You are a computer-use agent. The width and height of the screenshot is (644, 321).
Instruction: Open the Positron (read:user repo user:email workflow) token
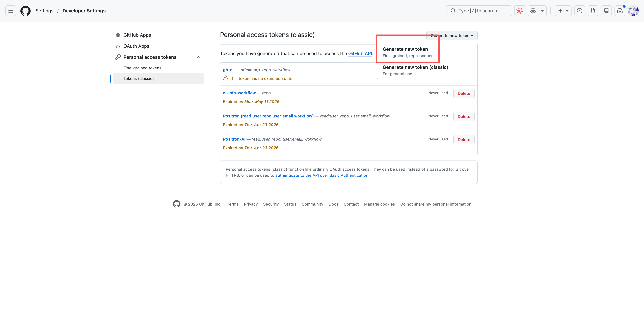coord(268,116)
